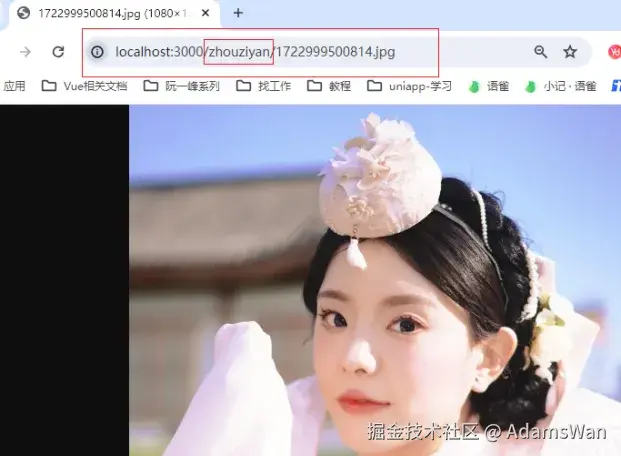The width and height of the screenshot is (621, 456).
Task: Open the Vue相关文档 bookmark folder
Action: pos(84,86)
